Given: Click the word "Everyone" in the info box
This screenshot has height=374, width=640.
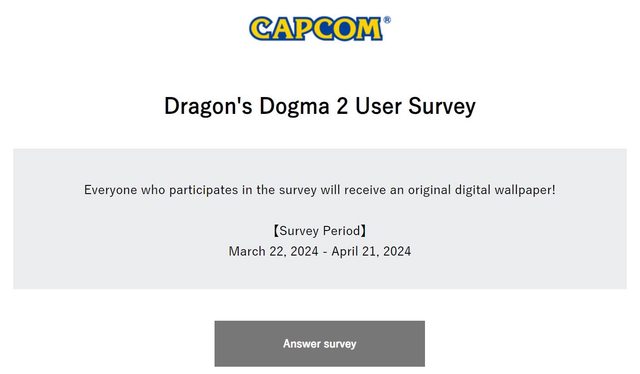Looking at the screenshot, I should (110, 190).
